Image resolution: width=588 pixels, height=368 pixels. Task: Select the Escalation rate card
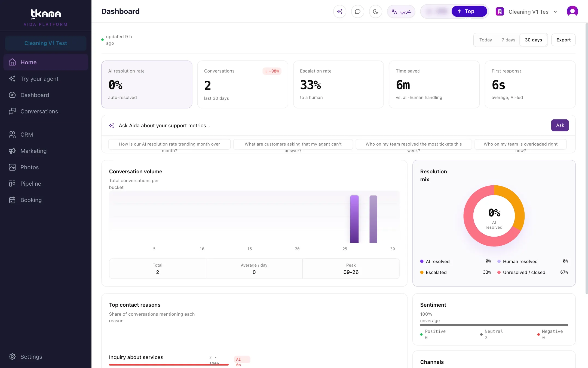click(x=338, y=85)
